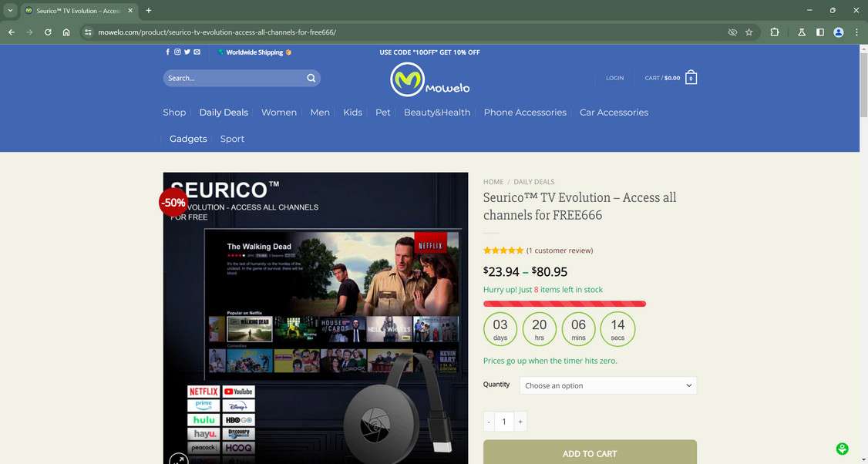
Task: Open the Instagram social icon
Action: [x=178, y=52]
